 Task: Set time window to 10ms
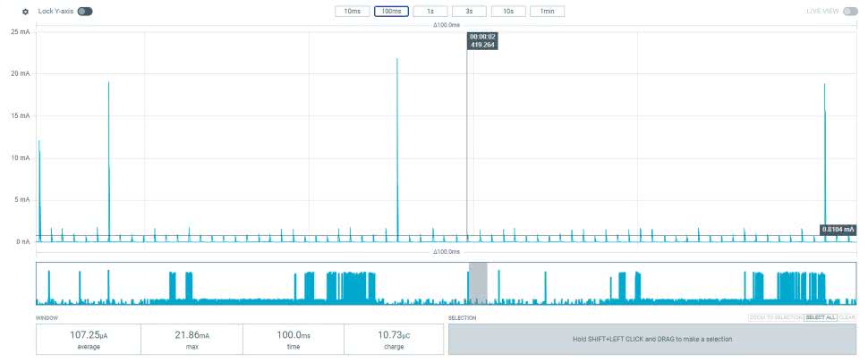pos(352,12)
